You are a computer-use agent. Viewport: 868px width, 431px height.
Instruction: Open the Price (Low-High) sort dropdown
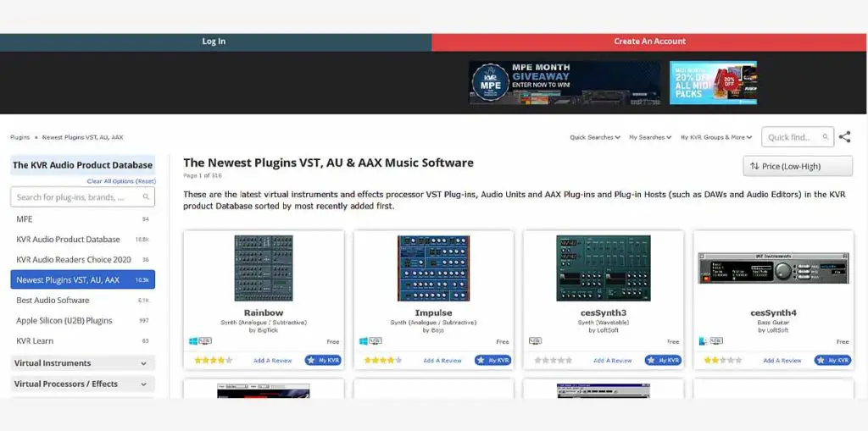(x=798, y=166)
